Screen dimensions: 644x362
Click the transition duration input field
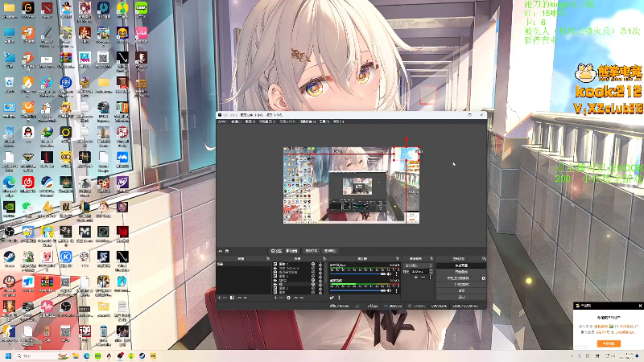(x=419, y=272)
